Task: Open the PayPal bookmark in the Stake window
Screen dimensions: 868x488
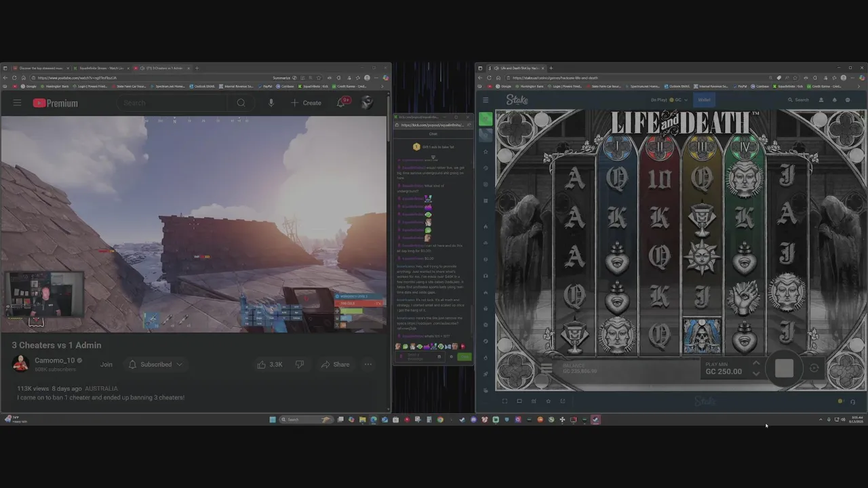Action: point(742,86)
